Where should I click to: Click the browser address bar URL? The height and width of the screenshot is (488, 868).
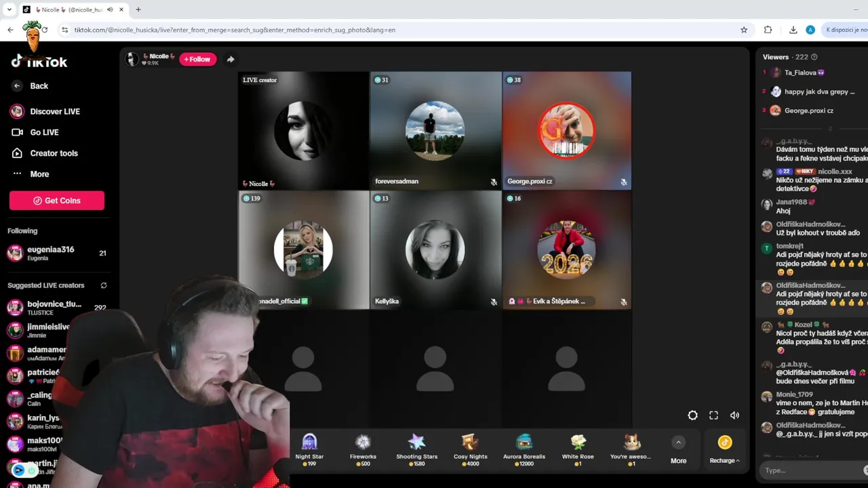(235, 30)
